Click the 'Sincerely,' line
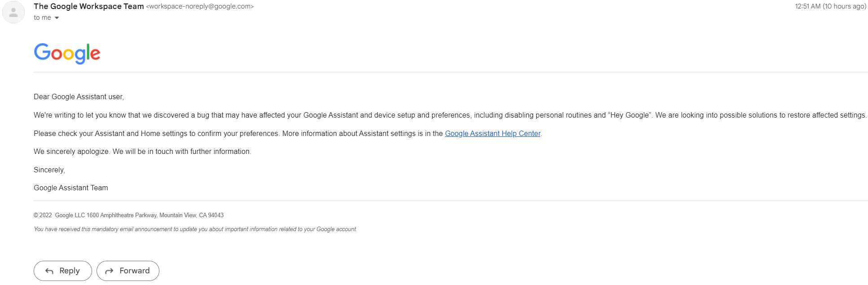Screen dimensions: 868x285 [49, 170]
